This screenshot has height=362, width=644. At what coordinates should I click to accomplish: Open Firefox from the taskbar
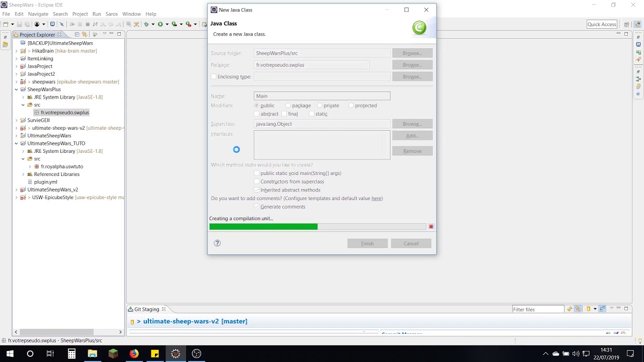click(x=134, y=353)
